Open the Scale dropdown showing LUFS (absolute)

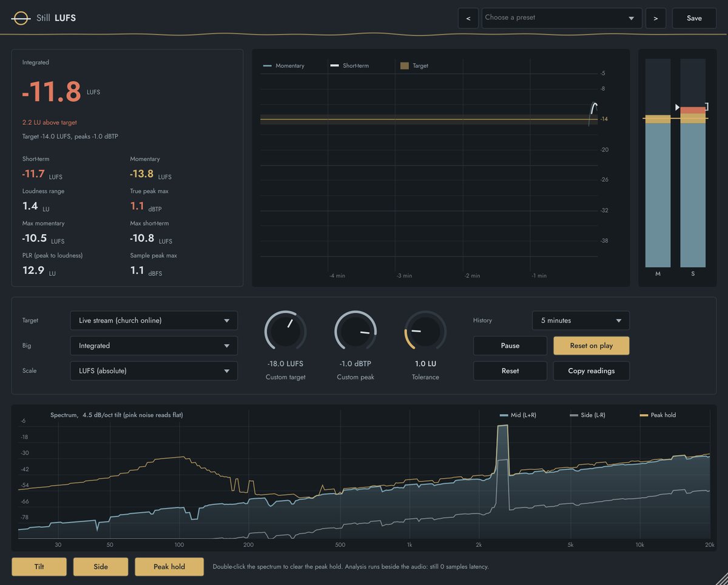154,370
